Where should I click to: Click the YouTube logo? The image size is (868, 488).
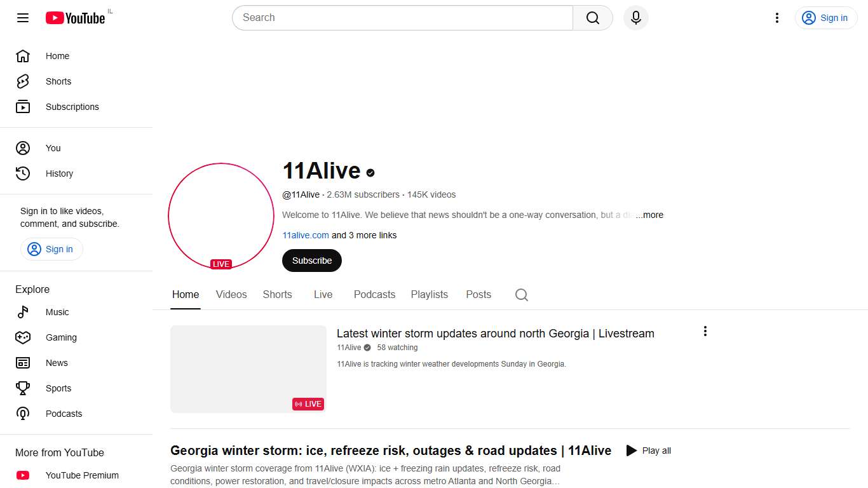click(75, 18)
